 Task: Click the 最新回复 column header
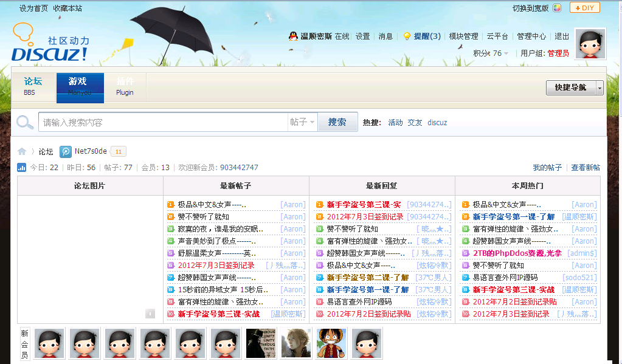click(x=381, y=185)
